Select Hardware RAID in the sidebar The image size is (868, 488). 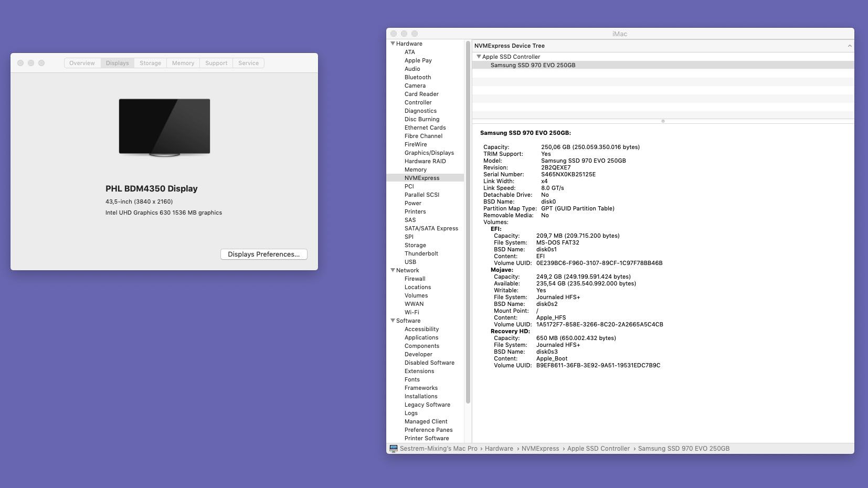pos(425,161)
